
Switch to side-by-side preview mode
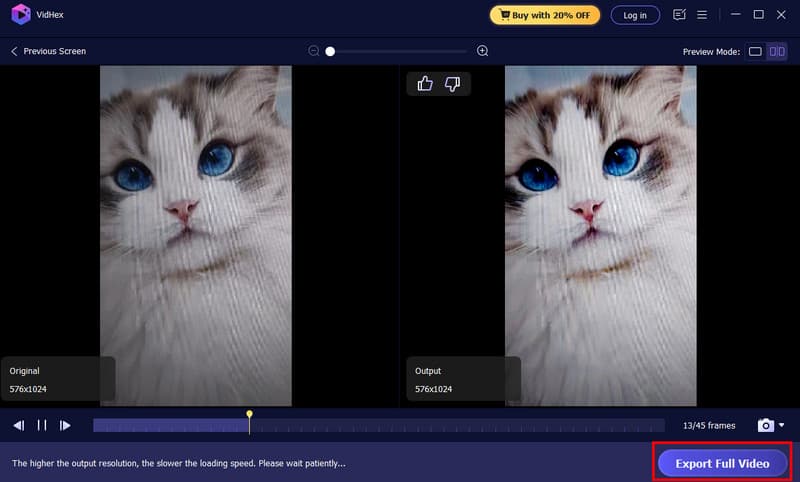pyautogui.click(x=776, y=51)
